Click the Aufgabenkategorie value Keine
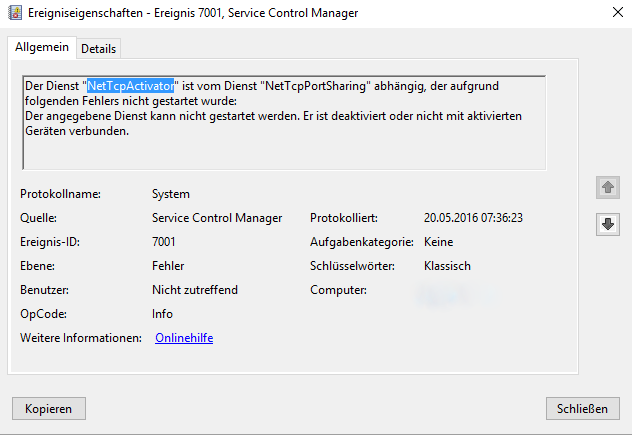Viewport: 632px width, 435px height. coord(441,242)
